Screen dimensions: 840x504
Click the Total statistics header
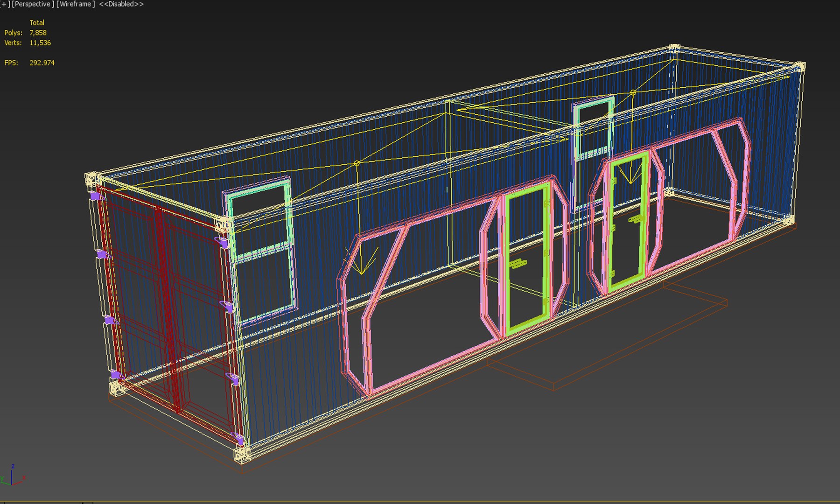pos(37,22)
